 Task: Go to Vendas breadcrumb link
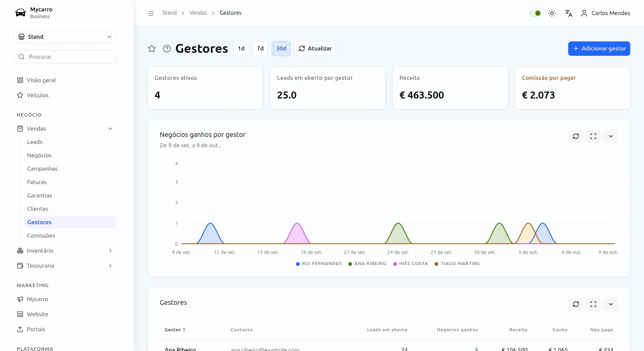(198, 13)
